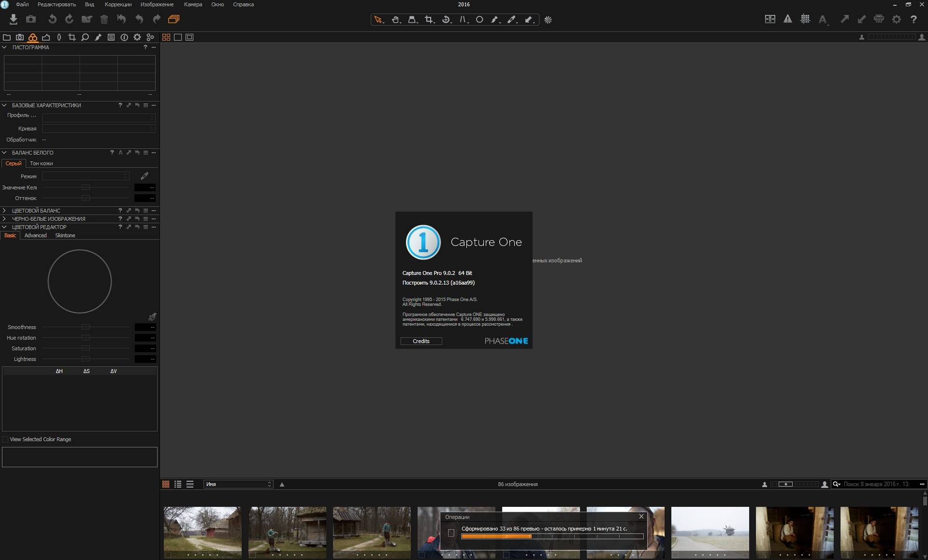Click the color editor eyedropper picker
Viewport: 928px width, 560px height.
pyautogui.click(x=152, y=317)
